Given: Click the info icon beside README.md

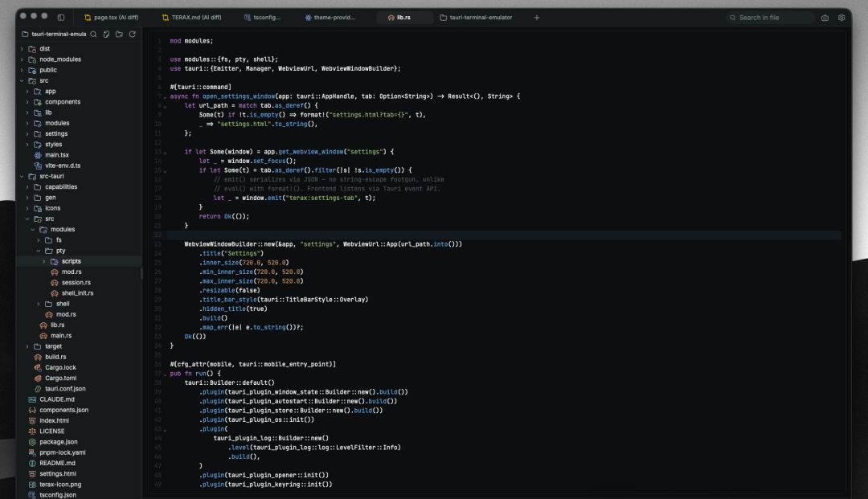Looking at the screenshot, I should [32, 463].
